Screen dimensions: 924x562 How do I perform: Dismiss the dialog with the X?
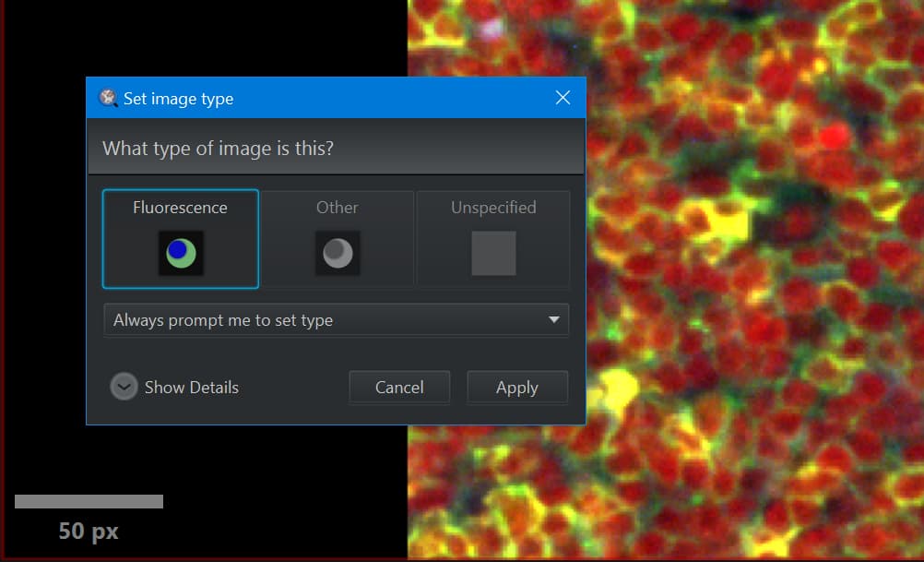tap(563, 97)
